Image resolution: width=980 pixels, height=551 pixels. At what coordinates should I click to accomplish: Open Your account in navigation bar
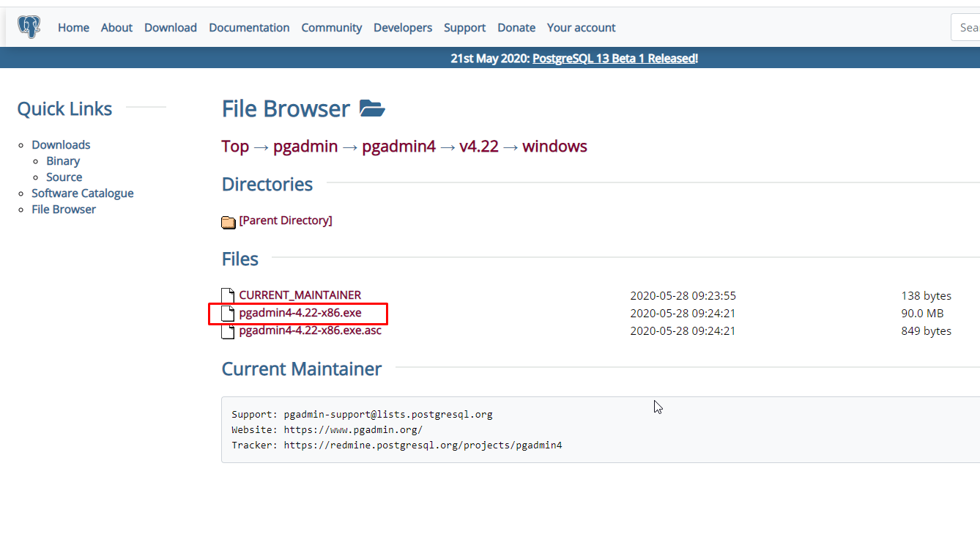click(581, 28)
